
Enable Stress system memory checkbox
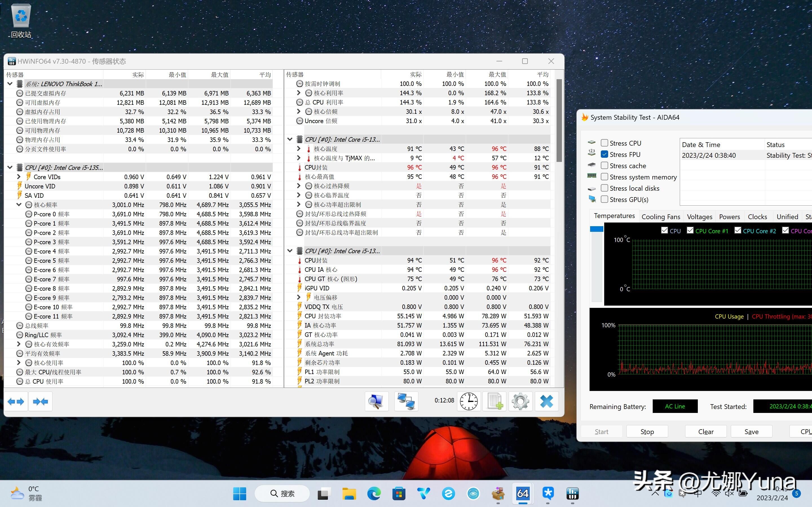pyautogui.click(x=604, y=177)
